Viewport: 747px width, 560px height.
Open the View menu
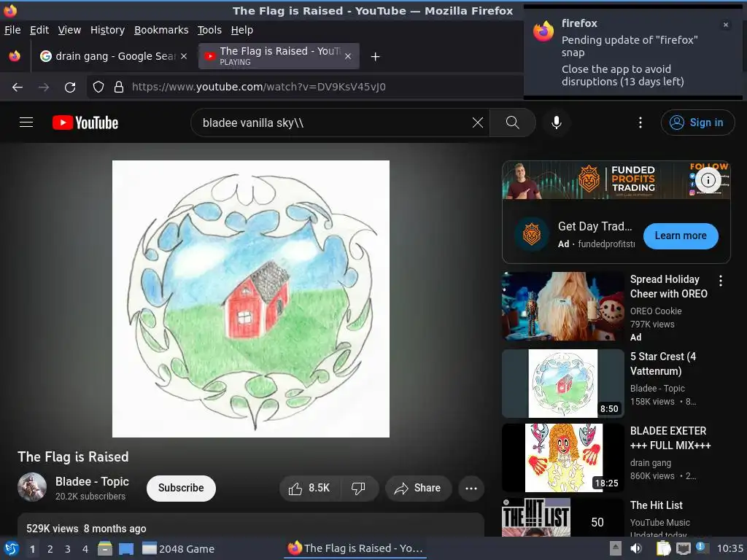69,30
